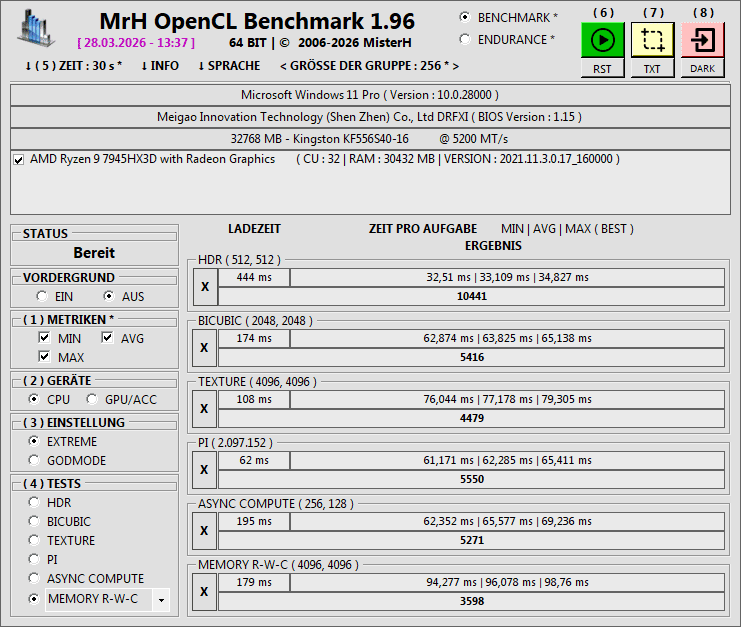Click PI timings starting 61,171 ms

click(x=507, y=460)
